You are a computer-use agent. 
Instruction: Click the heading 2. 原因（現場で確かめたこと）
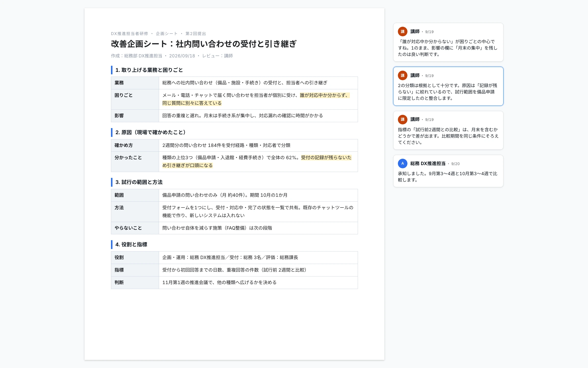tap(152, 132)
